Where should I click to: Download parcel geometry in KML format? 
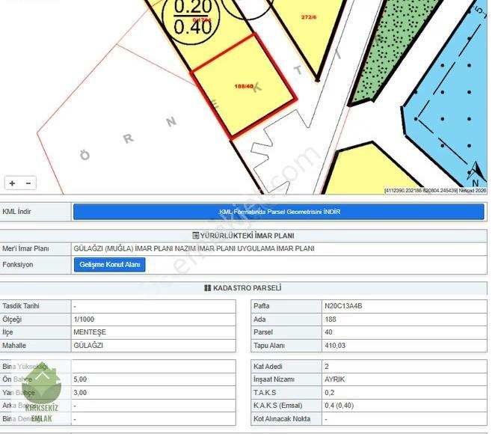278,212
